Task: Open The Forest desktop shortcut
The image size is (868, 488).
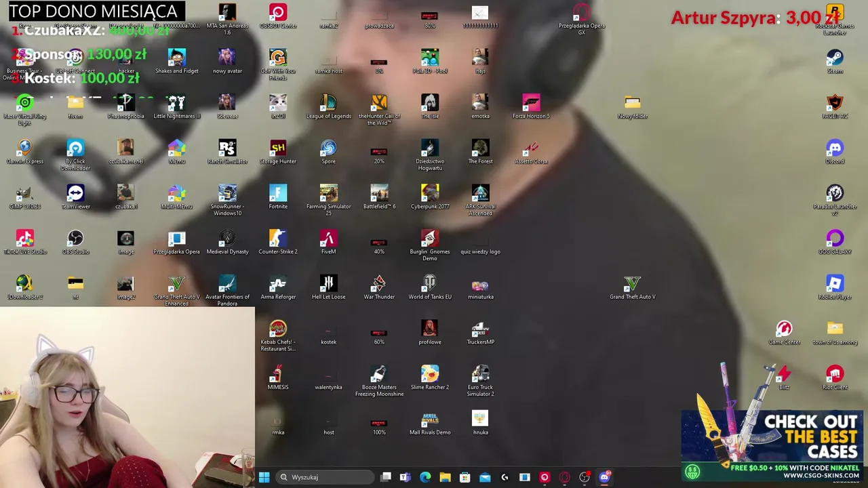Action: tap(480, 152)
